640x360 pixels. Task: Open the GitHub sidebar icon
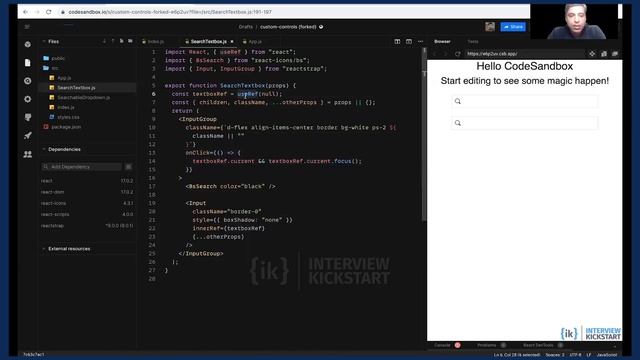pos(28,118)
